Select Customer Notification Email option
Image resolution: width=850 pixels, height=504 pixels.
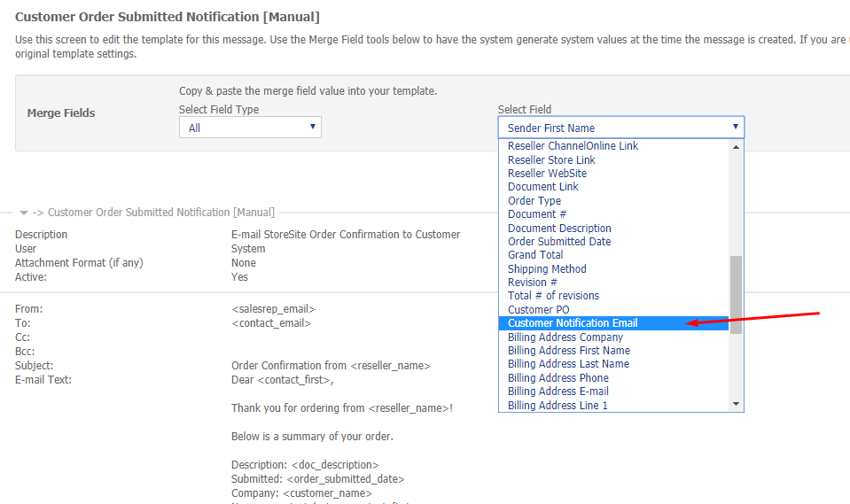573,323
